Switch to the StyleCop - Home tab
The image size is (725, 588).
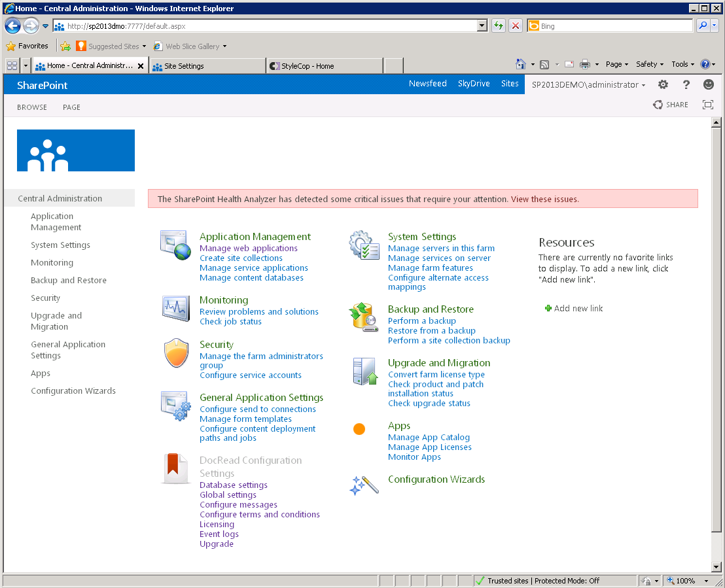pyautogui.click(x=325, y=66)
